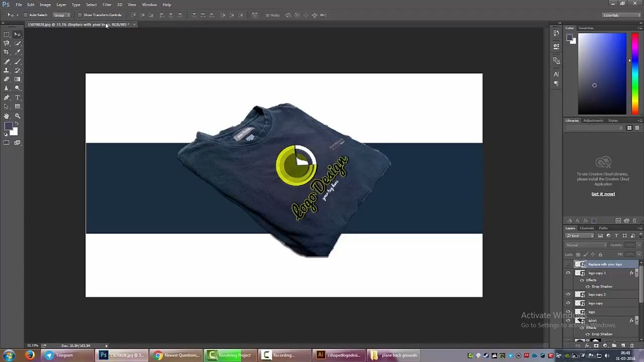This screenshot has height=362, width=644.
Task: Select the Move tool in toolbox
Action: [x=17, y=34]
